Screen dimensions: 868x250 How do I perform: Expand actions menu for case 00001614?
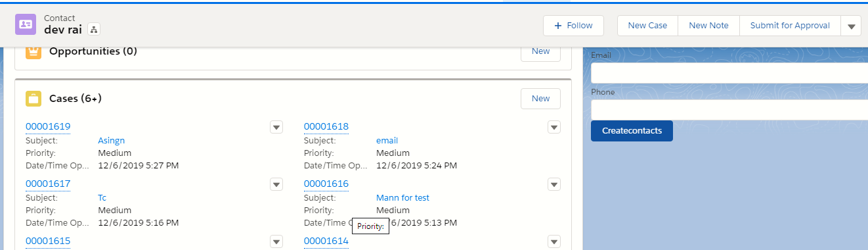pos(554,241)
